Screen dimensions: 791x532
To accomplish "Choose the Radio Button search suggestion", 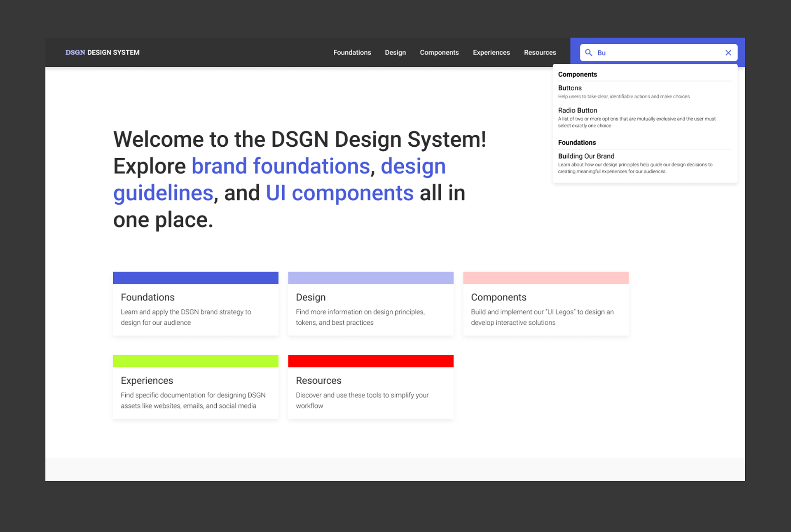I will click(x=577, y=110).
